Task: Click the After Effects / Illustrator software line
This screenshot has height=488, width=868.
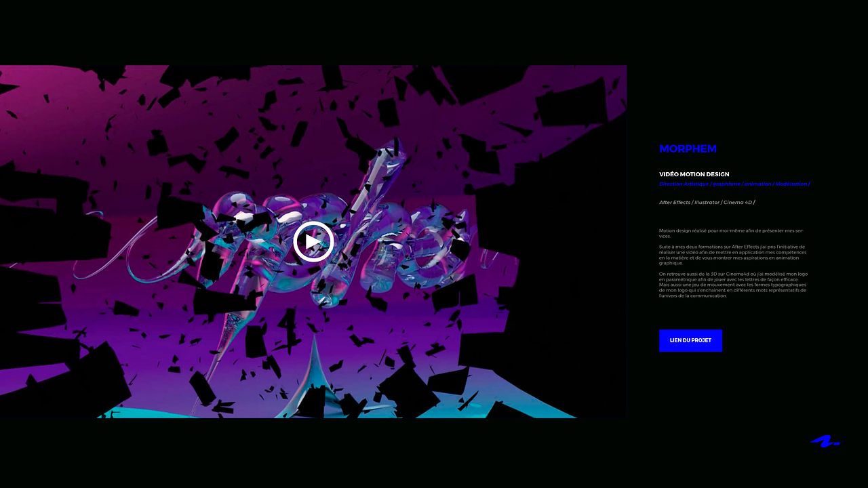Action: [707, 202]
